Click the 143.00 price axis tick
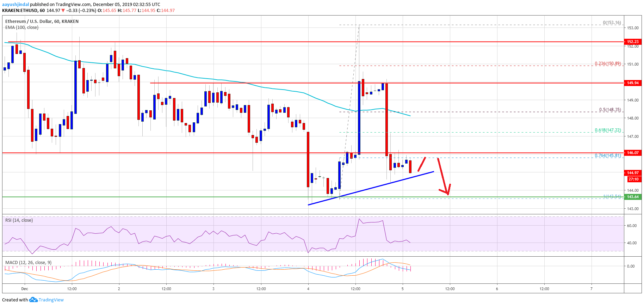This screenshot has height=306, width=644. [x=633, y=209]
